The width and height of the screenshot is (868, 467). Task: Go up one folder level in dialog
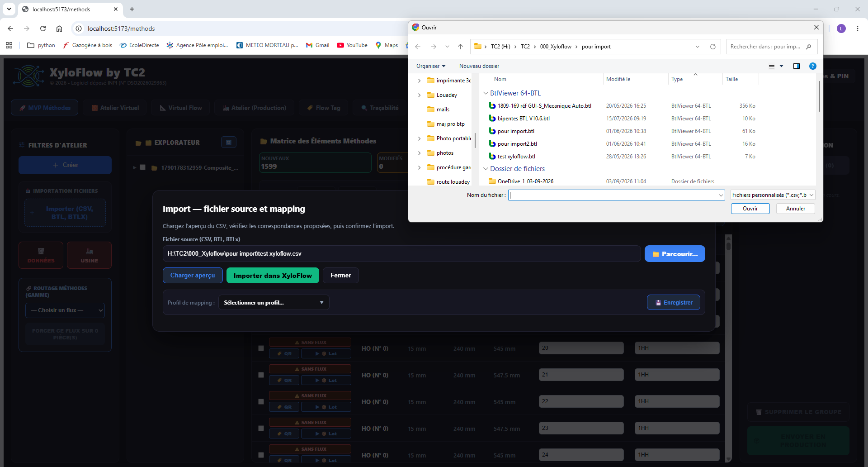tap(460, 47)
